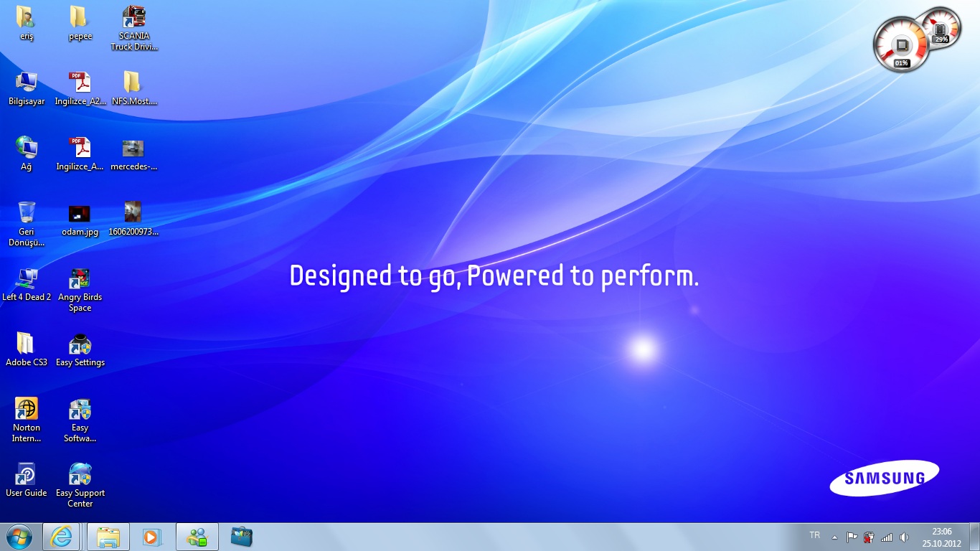Click the blue toolbox taskbar icon
The image size is (980, 551).
pos(242,537)
